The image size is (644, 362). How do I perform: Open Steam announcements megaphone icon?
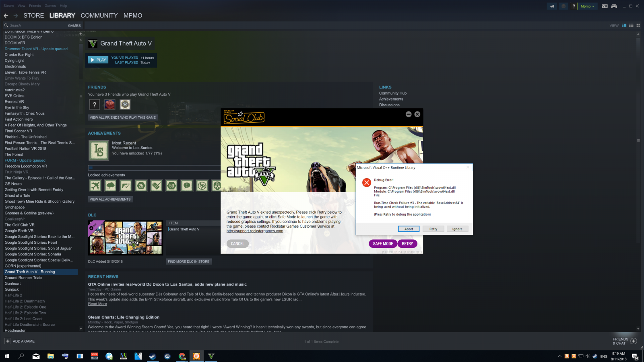[552, 6]
